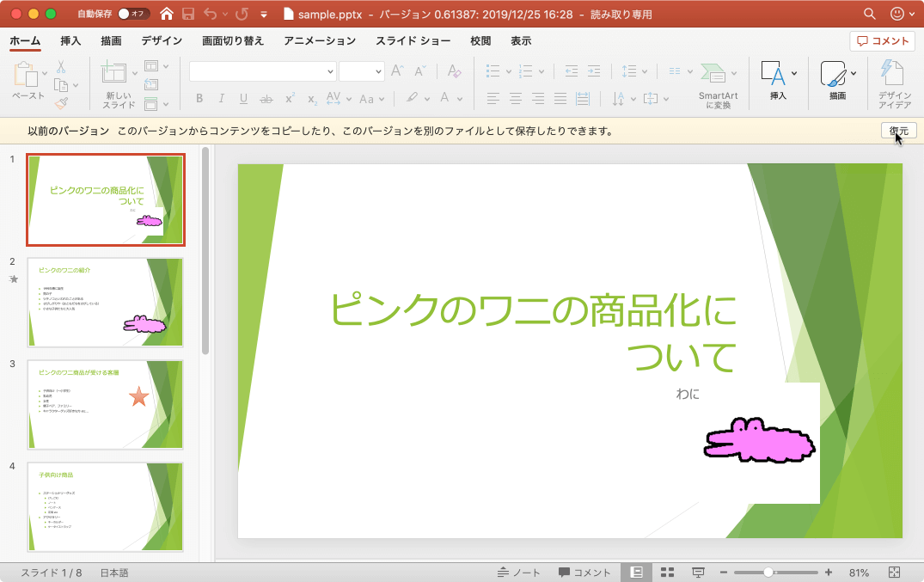Image resolution: width=924 pixels, height=582 pixels.
Task: Click Decrease Font Size icon
Action: click(419, 71)
